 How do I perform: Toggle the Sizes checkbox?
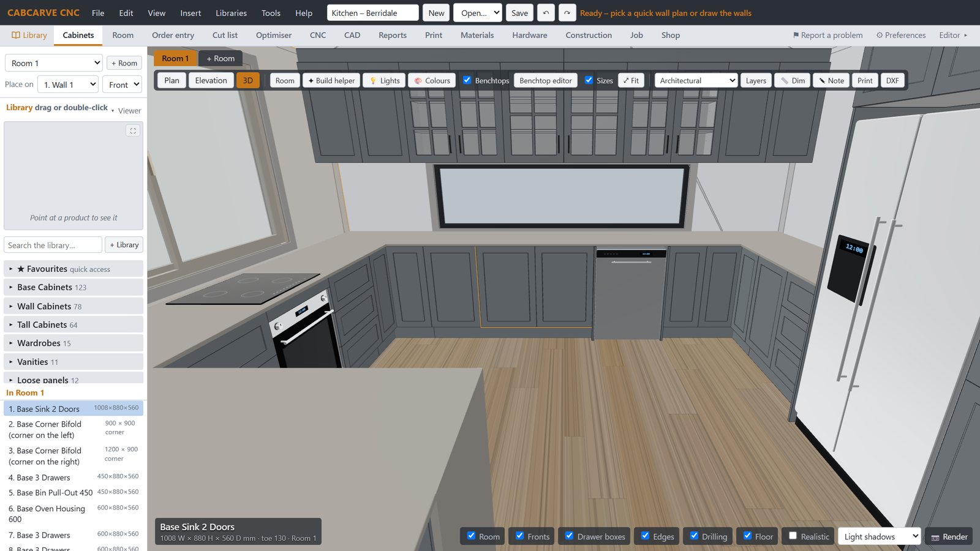(589, 80)
